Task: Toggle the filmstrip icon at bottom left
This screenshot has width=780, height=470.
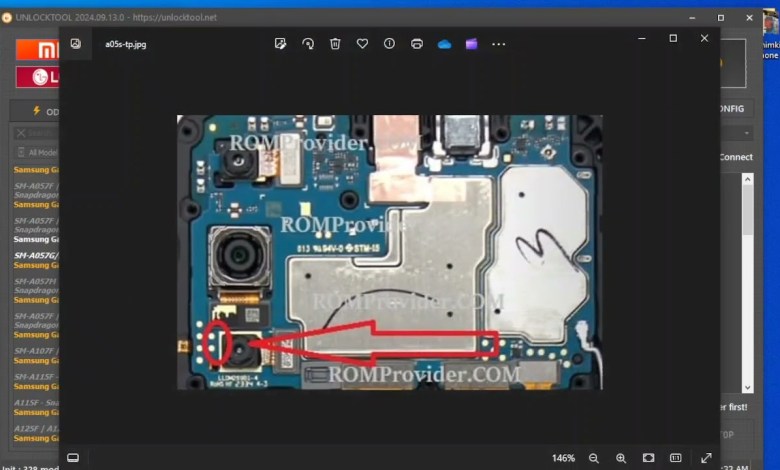Action: pos(73,458)
